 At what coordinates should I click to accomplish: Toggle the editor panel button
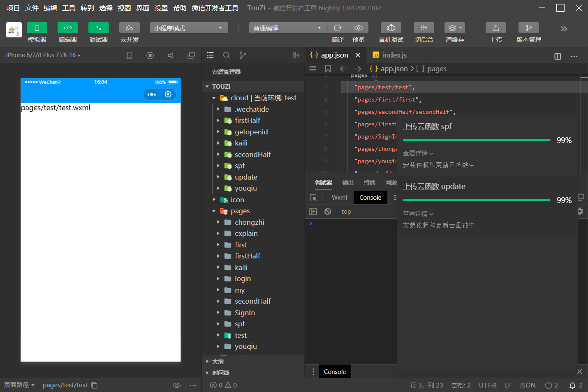68,28
